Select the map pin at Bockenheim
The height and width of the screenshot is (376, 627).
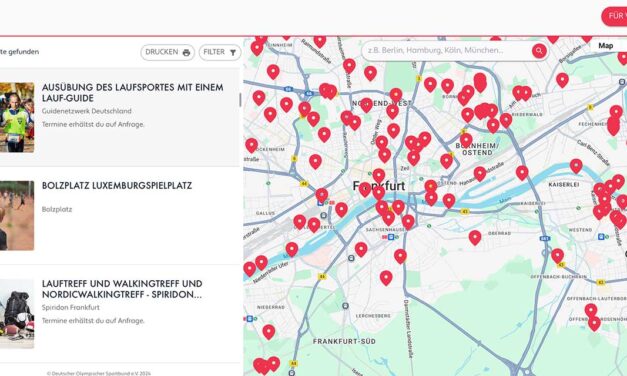(252, 145)
